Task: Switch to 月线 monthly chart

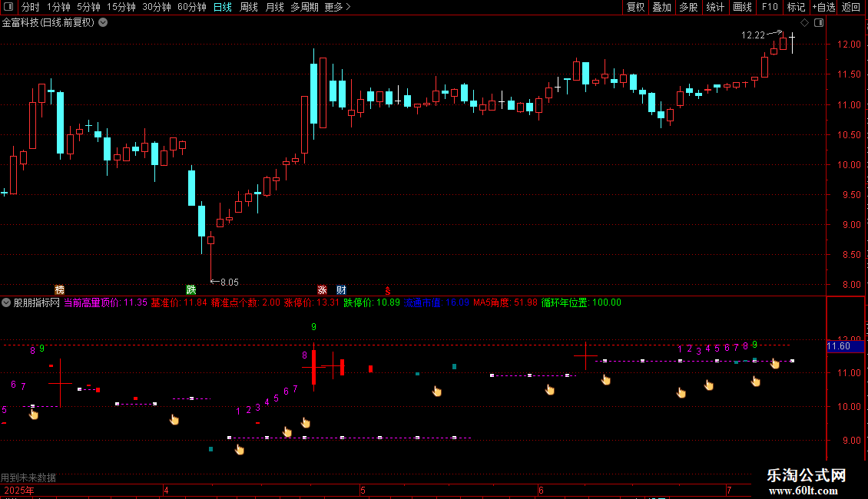Action: click(274, 7)
